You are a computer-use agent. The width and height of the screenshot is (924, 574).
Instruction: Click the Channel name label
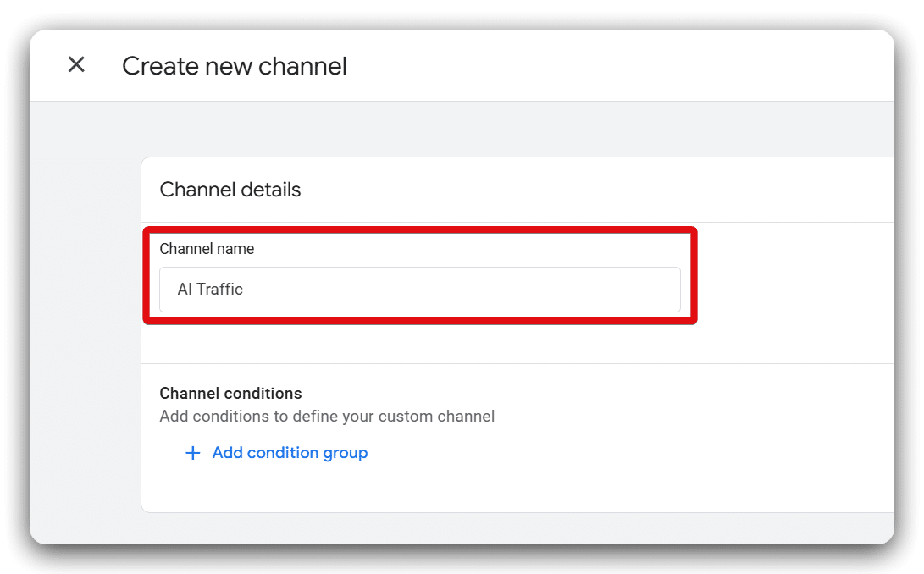point(207,248)
